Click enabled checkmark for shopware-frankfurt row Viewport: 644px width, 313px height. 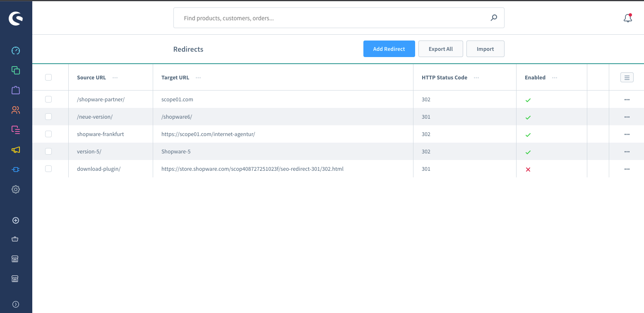point(528,135)
